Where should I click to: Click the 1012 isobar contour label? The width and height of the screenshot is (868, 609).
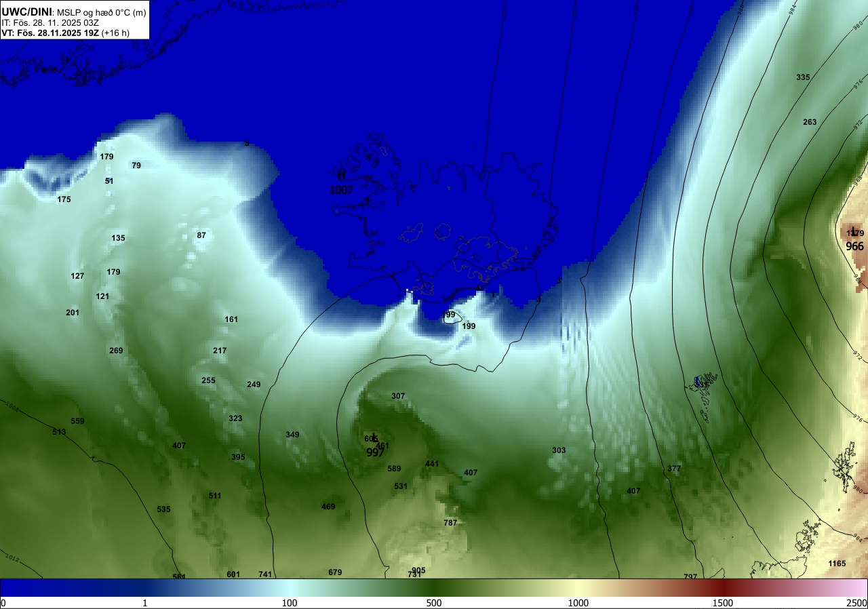12,557
